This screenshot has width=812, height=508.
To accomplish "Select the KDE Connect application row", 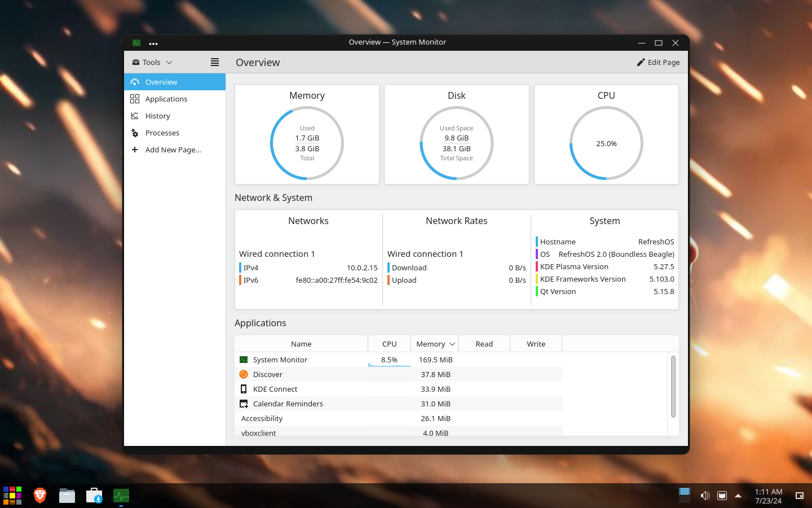I will point(398,389).
